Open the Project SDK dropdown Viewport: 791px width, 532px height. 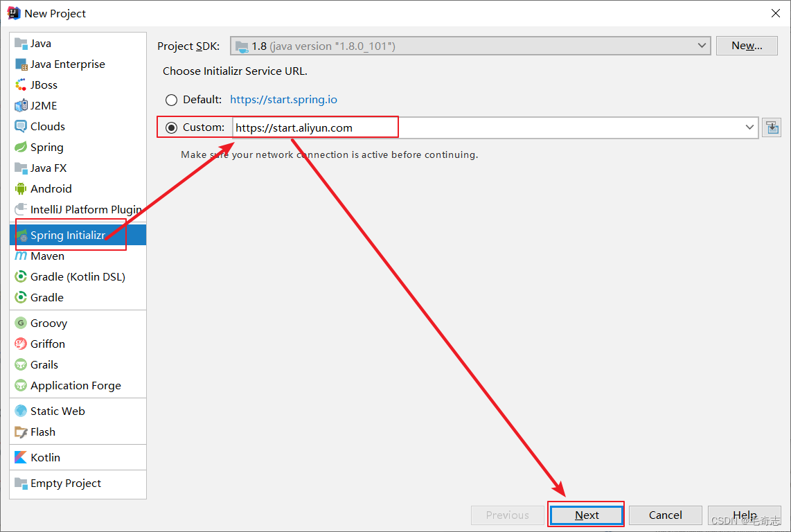470,46
